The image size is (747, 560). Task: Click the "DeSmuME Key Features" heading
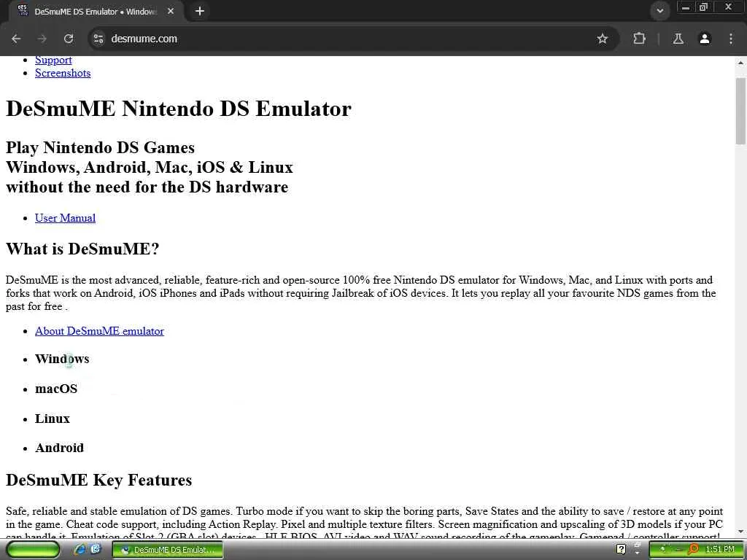pos(99,480)
